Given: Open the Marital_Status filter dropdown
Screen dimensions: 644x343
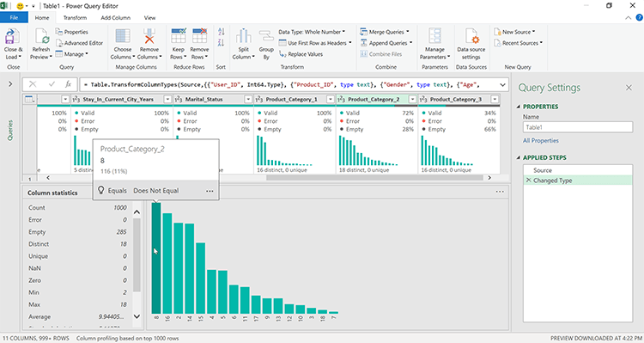Looking at the screenshot, I should pyautogui.click(x=248, y=99).
